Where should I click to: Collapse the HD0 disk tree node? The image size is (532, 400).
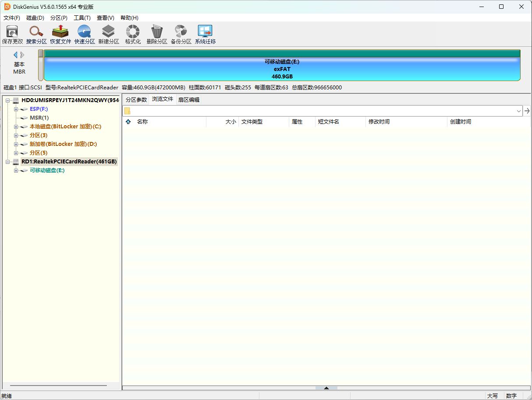[x=8, y=100]
